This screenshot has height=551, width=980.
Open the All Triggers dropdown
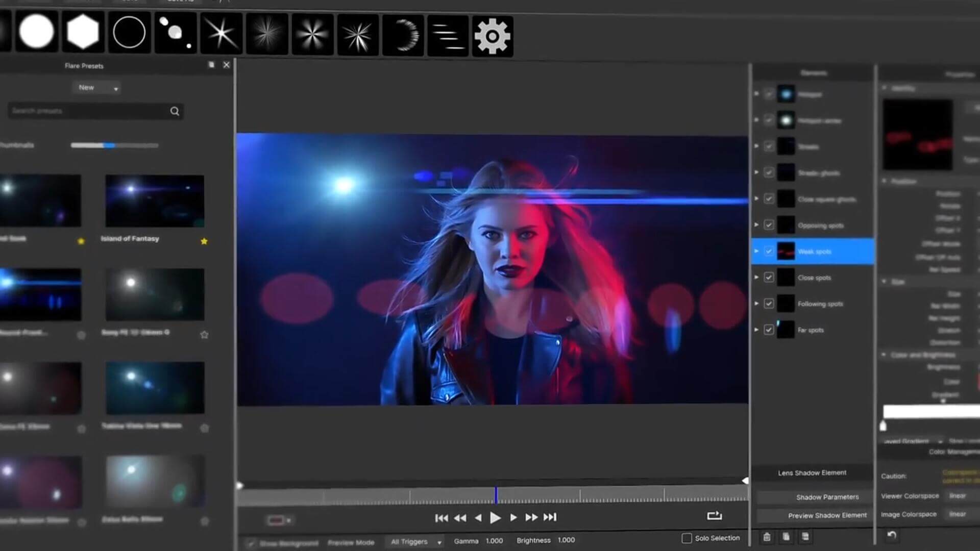tap(415, 541)
